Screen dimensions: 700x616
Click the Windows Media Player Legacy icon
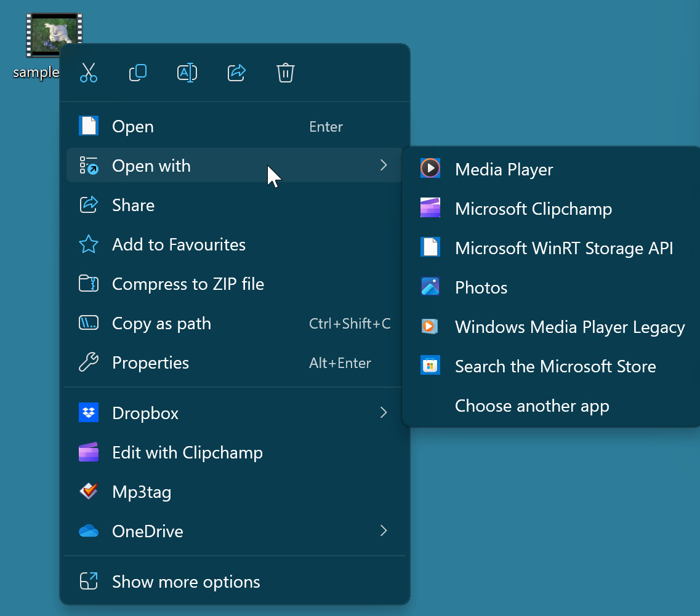click(x=430, y=326)
